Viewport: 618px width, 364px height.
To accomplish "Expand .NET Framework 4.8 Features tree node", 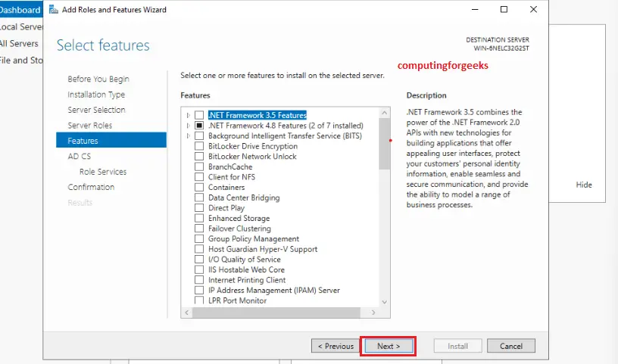I will coord(188,126).
